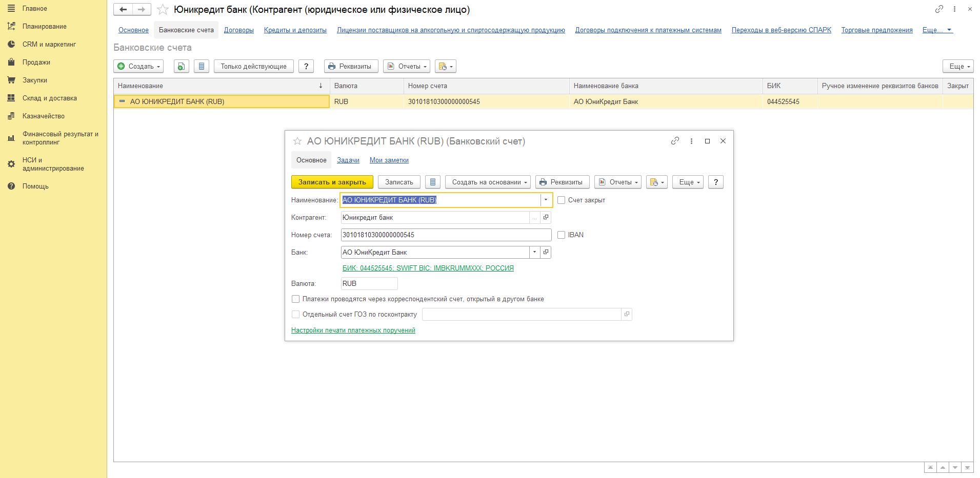The width and height of the screenshot is (980, 478).
Task: Copy link to the Юникредит банк page
Action: 939,9
